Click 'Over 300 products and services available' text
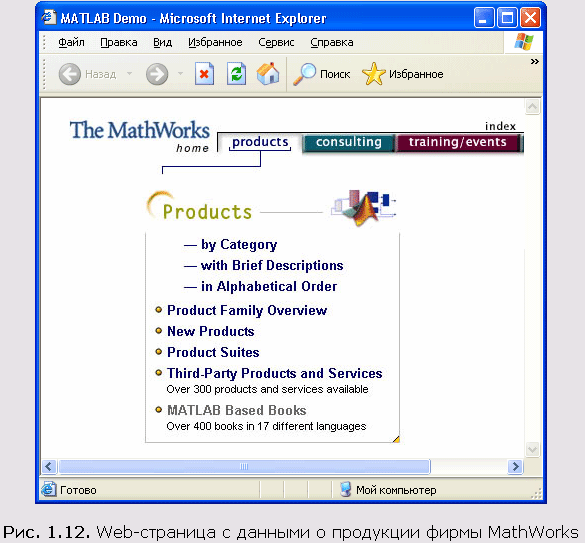585x543 pixels. tap(267, 389)
